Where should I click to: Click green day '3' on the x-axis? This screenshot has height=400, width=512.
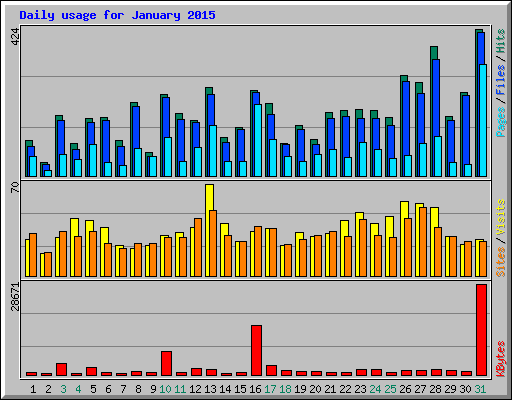(x=63, y=389)
